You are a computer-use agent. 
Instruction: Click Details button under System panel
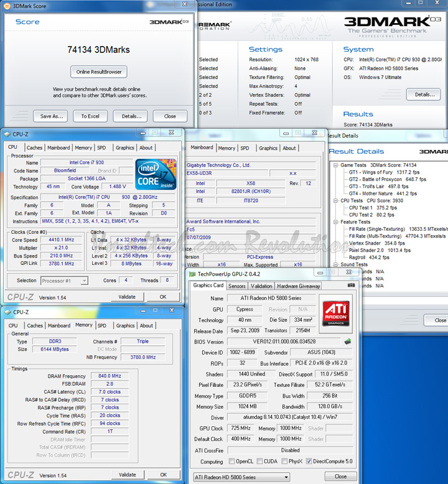pos(424,95)
